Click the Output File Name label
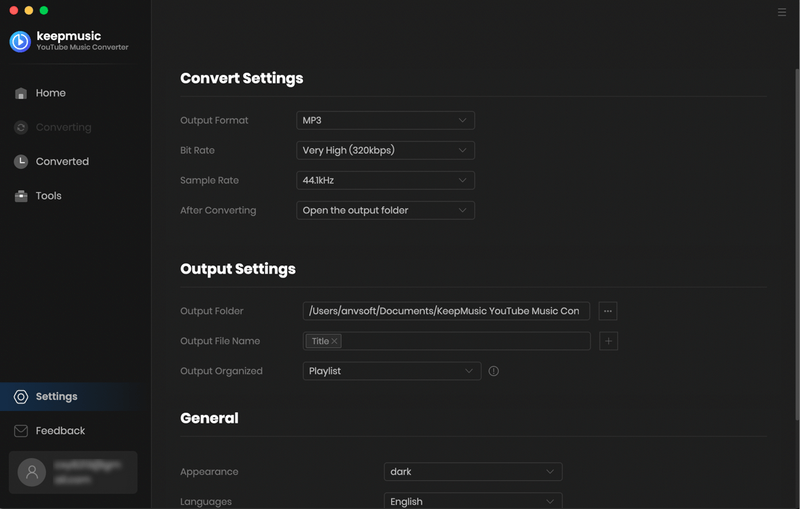Image resolution: width=800 pixels, height=509 pixels. coord(220,341)
